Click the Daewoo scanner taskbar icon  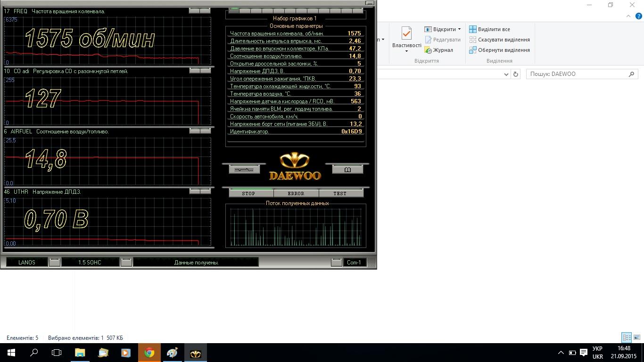point(195,353)
